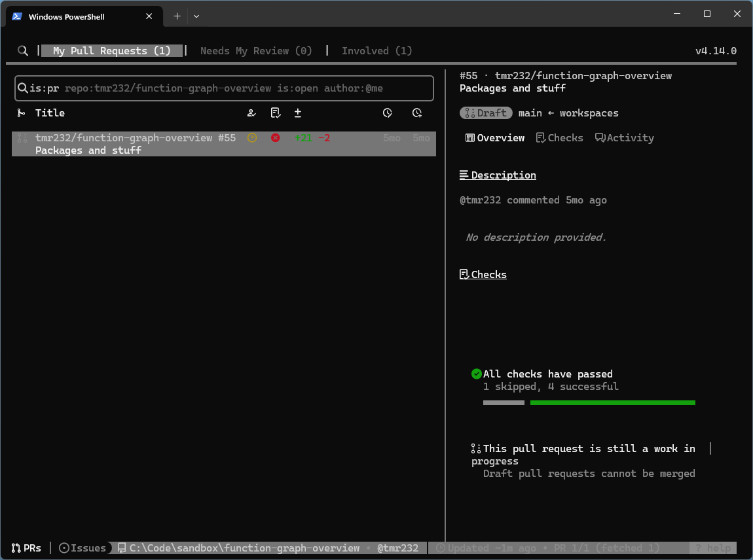753x560 pixels.
Task: Click the created-at clock column icon
Action: coord(417,113)
